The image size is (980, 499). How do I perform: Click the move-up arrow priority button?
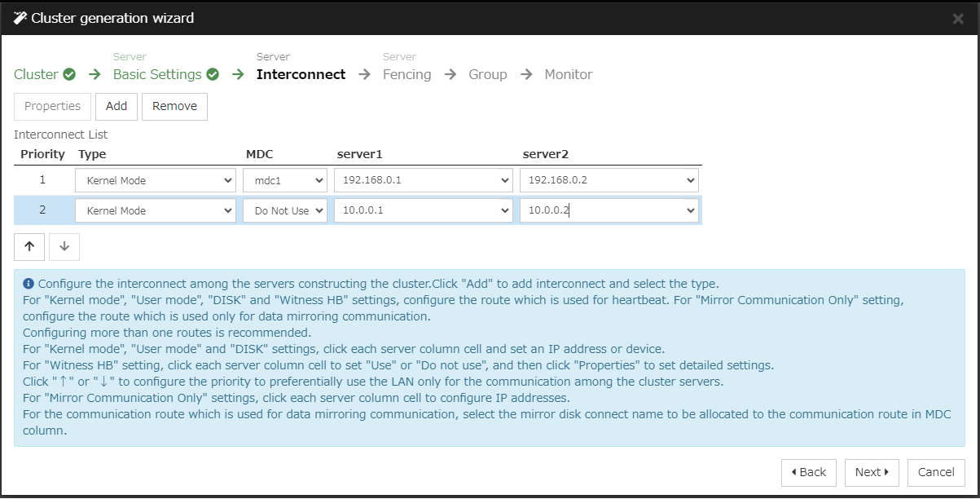coord(29,247)
